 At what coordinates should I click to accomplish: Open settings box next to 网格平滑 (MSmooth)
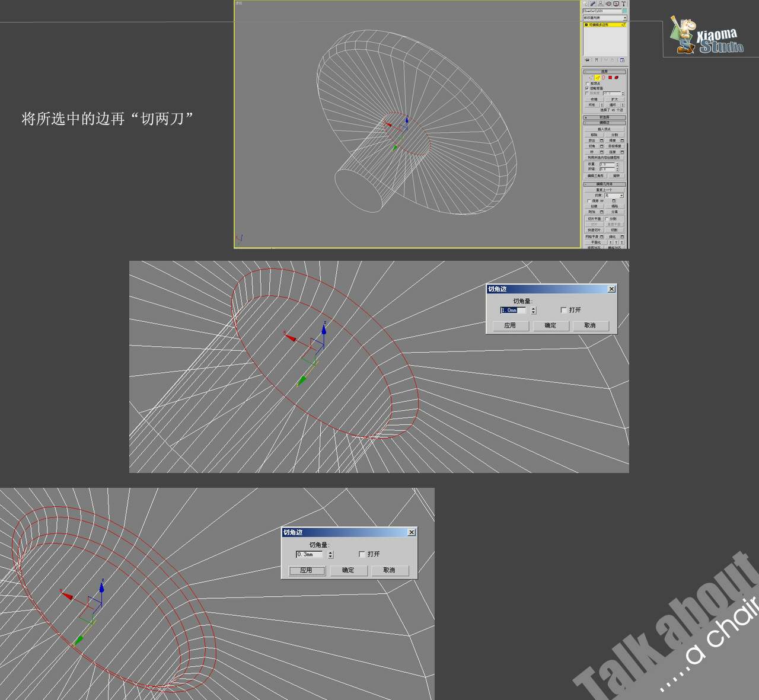point(601,236)
